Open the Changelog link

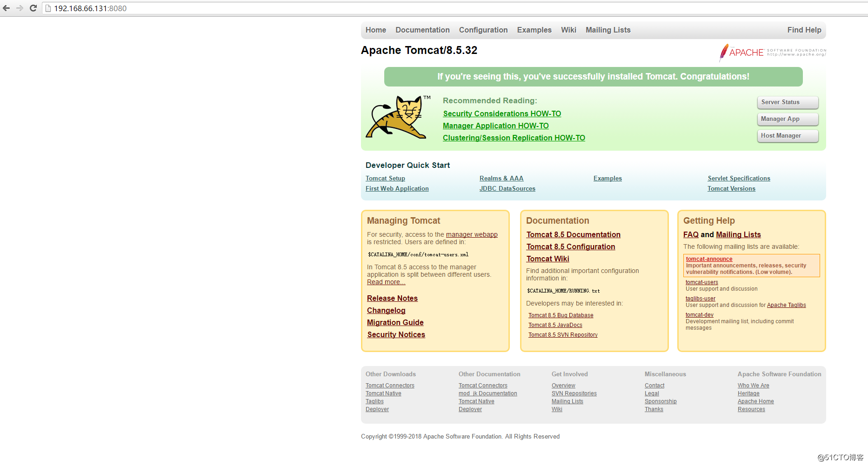pos(386,311)
